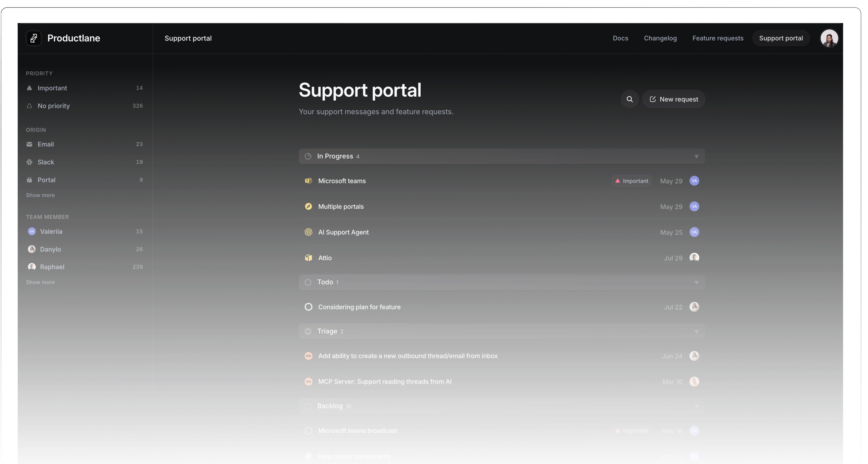Click the pencil icon in New request
Screen dimensions: 868x464
pyautogui.click(x=652, y=99)
